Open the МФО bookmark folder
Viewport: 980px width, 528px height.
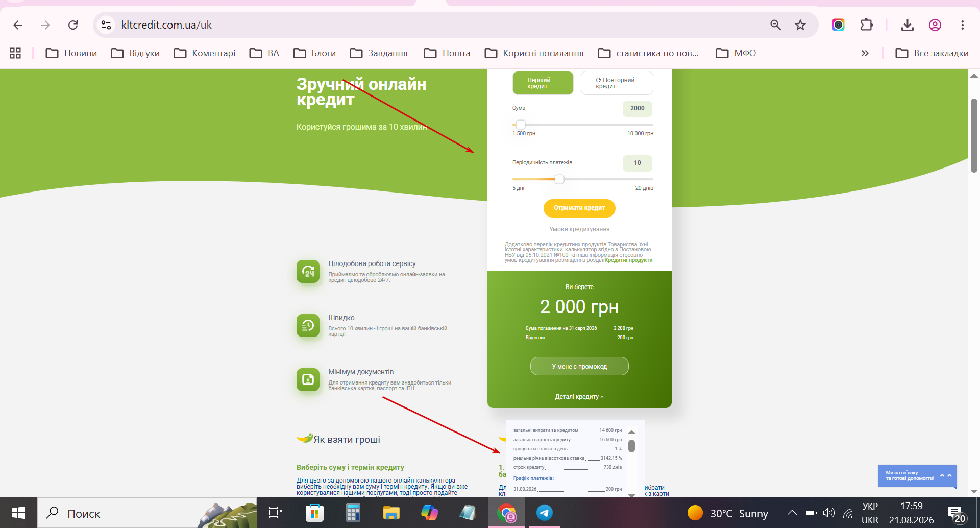[x=736, y=53]
